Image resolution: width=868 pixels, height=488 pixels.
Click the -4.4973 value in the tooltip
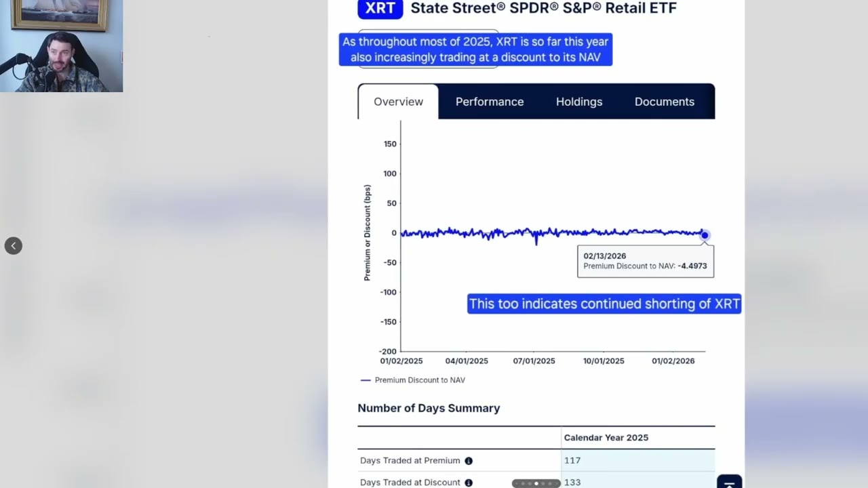[x=692, y=266]
